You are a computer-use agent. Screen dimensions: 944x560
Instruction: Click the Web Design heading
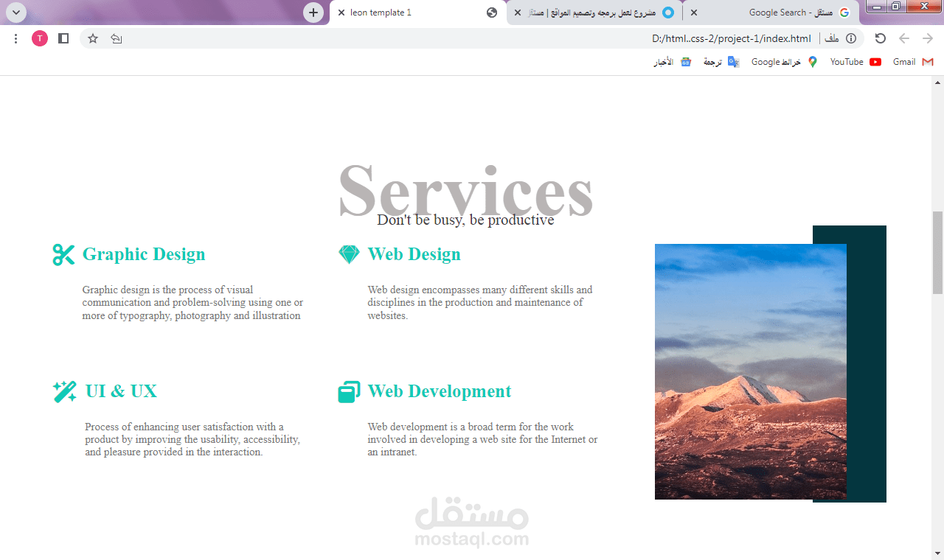[414, 254]
